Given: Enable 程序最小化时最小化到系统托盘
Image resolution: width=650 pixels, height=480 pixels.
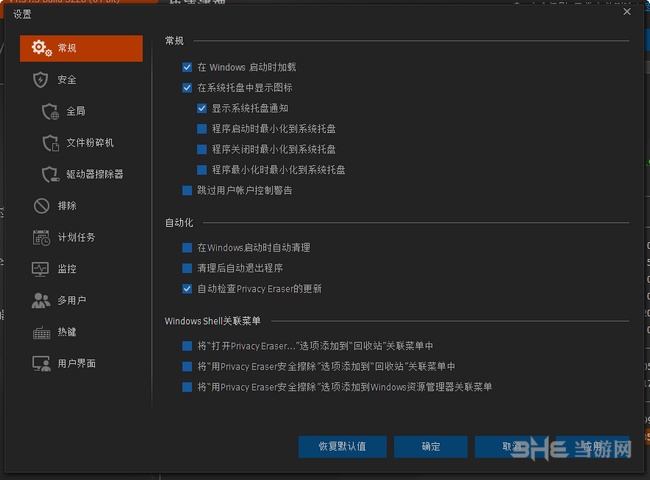Looking at the screenshot, I should [x=202, y=170].
